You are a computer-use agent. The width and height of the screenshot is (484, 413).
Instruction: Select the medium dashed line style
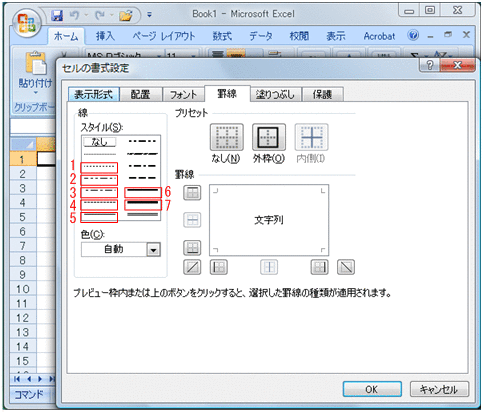pos(142,178)
